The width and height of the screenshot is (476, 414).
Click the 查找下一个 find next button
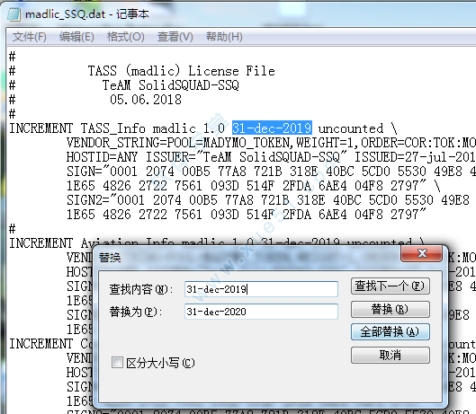[x=390, y=286]
